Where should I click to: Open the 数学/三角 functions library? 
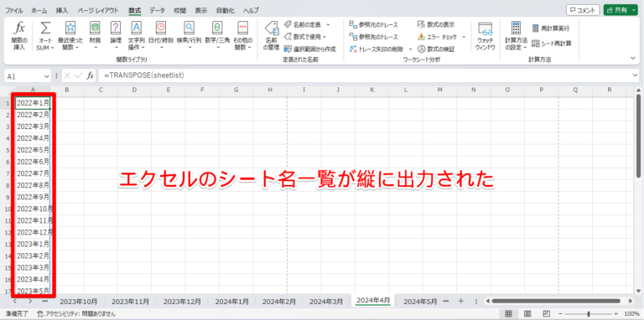click(217, 36)
